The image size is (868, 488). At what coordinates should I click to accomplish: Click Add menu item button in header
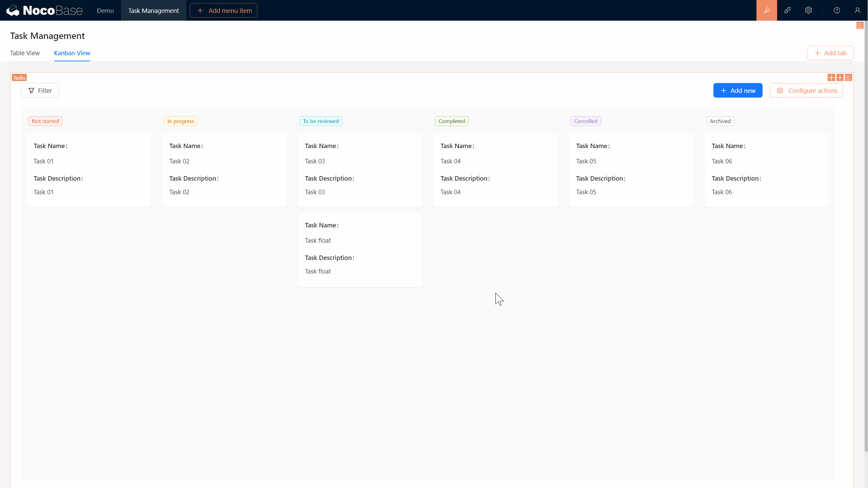tap(223, 10)
